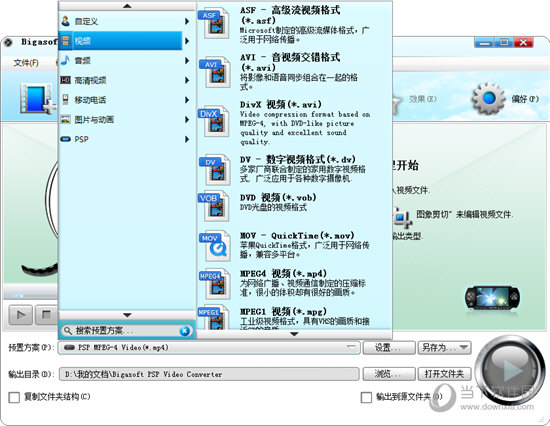Choose ASF - 高级流视频格式 entry

click(294, 25)
